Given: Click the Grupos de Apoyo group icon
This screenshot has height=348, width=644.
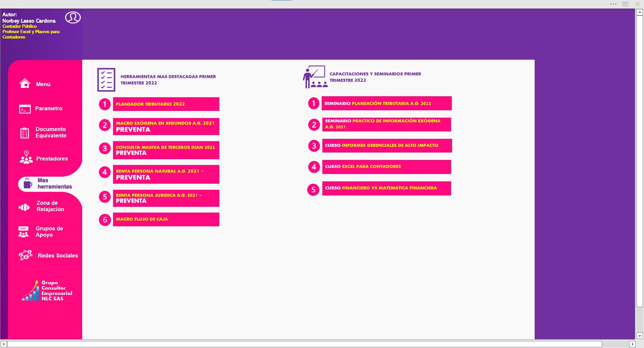Looking at the screenshot, I should click(23, 232).
